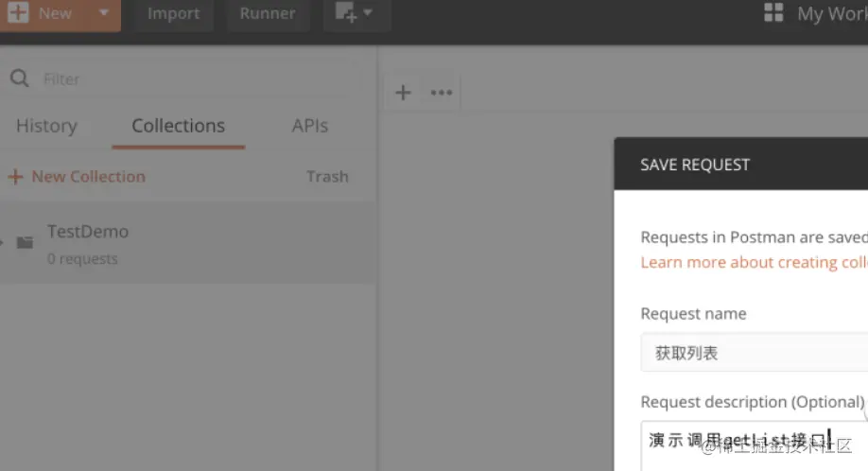Screen dimensions: 868x471
Task: Switch to the History tab
Action: click(x=46, y=126)
